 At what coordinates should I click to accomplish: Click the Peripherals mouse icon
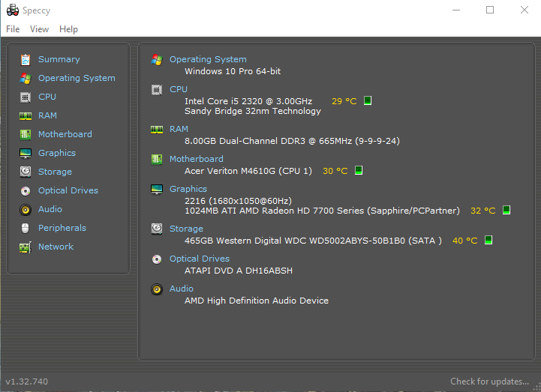[x=26, y=228]
